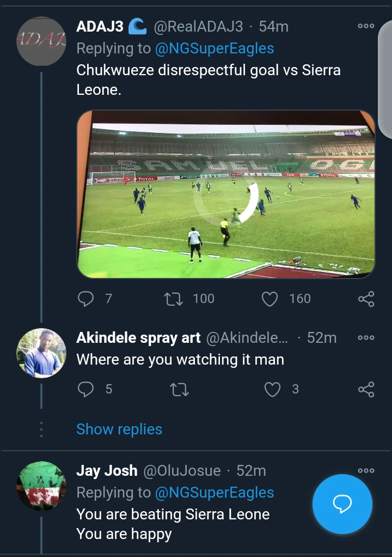
Task: Reply to ADAJ3's tweet with comment icon
Action: pos(87,298)
